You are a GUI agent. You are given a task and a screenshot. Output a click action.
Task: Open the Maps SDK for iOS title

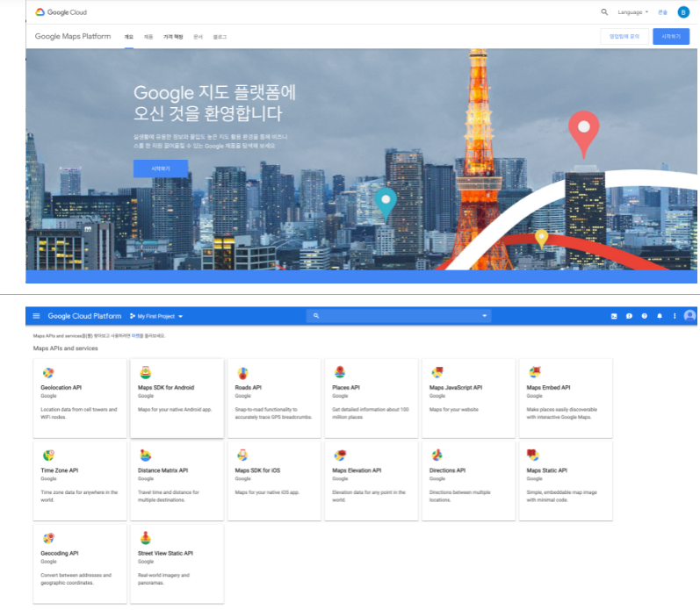[257, 470]
